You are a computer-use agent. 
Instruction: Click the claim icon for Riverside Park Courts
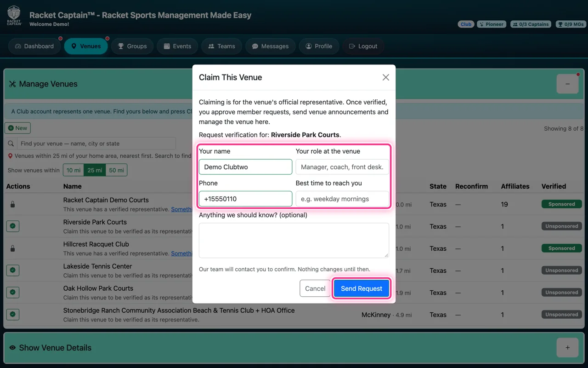(13, 226)
